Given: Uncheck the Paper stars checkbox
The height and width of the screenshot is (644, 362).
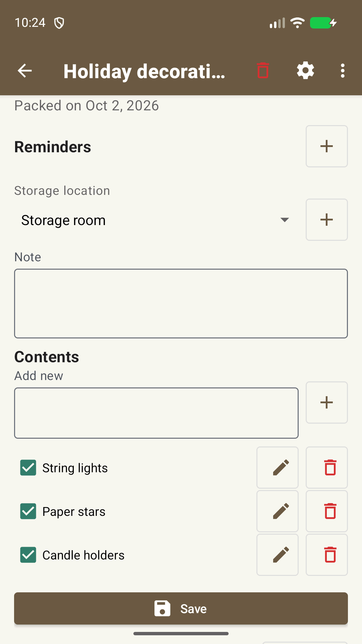Looking at the screenshot, I should pyautogui.click(x=28, y=511).
